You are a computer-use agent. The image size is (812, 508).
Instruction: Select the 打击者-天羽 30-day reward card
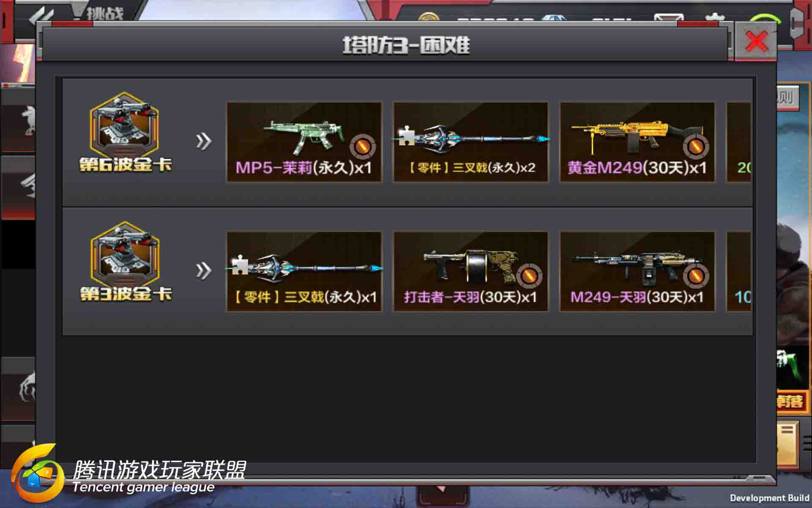pos(470,271)
